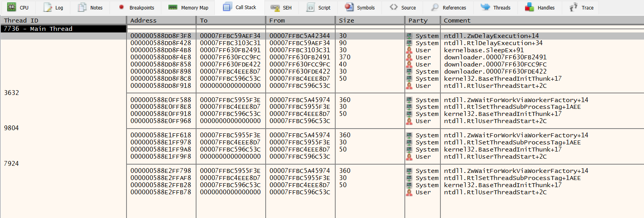Open the Breakpoints tab red dot icon
This screenshot has width=644, height=218.
pyautogui.click(x=121, y=7)
